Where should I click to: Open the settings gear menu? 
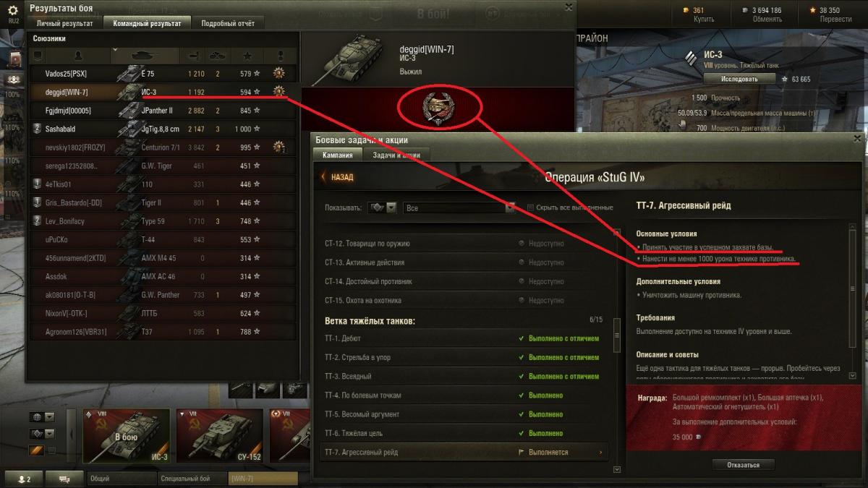[x=13, y=10]
